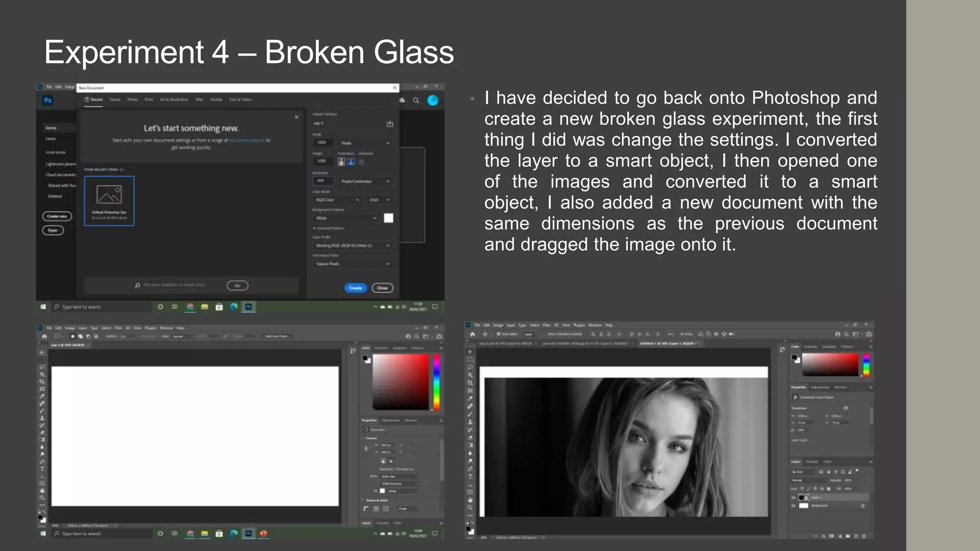Select Brush tool in blank canvas window

pos(42,410)
